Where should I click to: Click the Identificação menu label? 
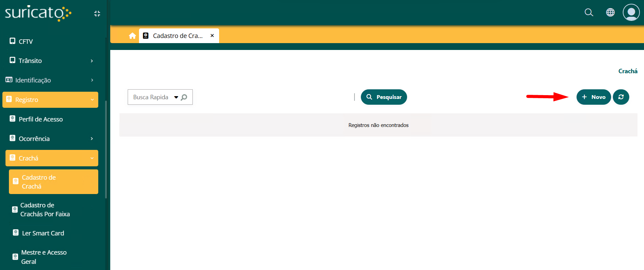33,80
